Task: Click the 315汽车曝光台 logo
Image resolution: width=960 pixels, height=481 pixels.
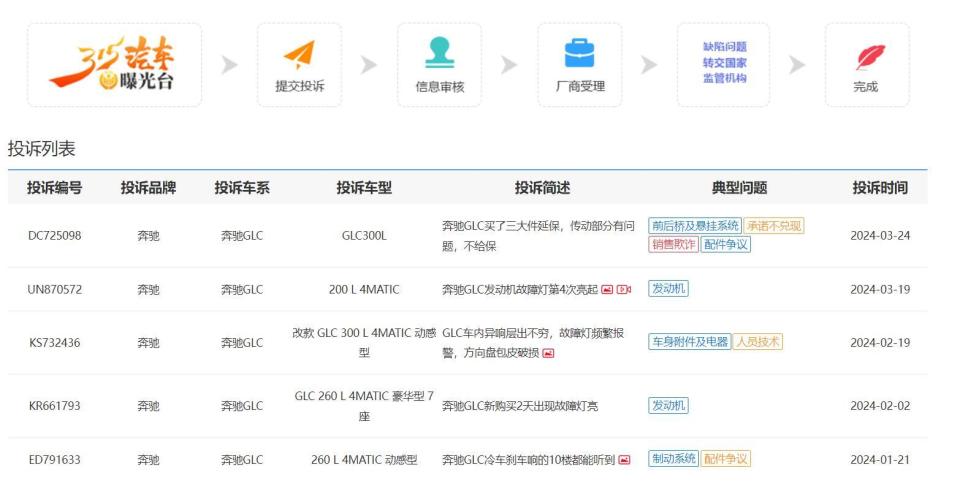Action: coord(114,64)
